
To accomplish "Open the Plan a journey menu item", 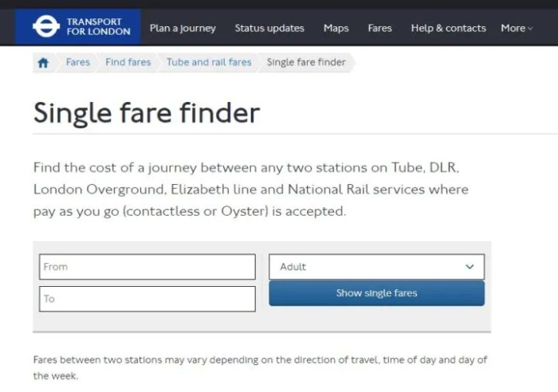I will pyautogui.click(x=183, y=28).
